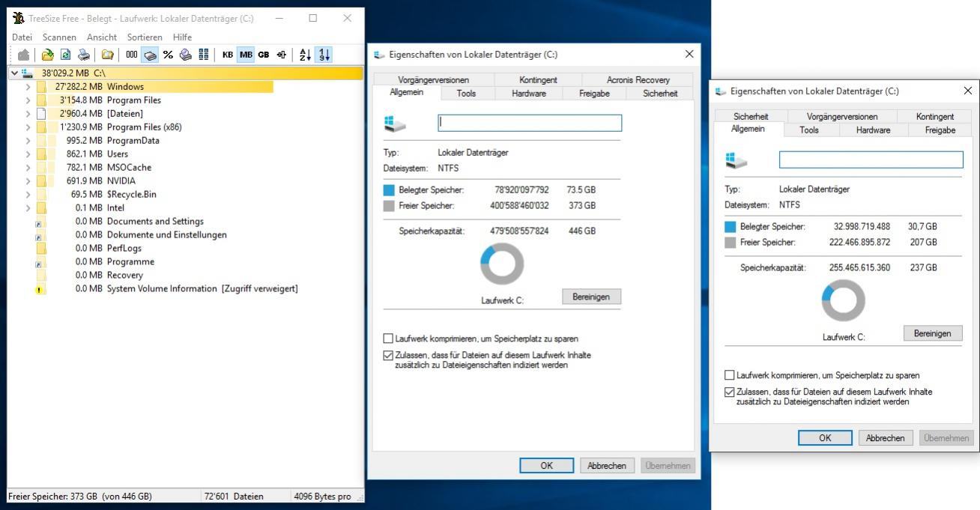Expand the Program Files node (3'154.8 MB)

coord(28,100)
